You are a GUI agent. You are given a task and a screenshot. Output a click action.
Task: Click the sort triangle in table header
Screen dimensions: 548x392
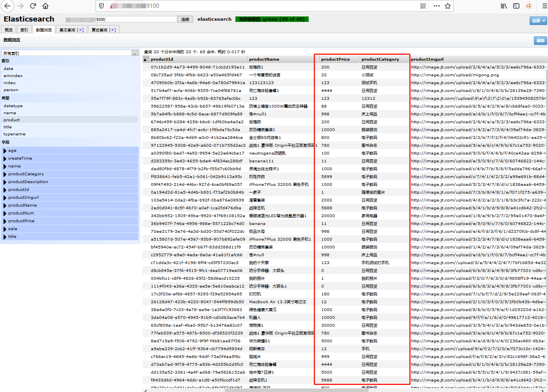tap(145, 59)
